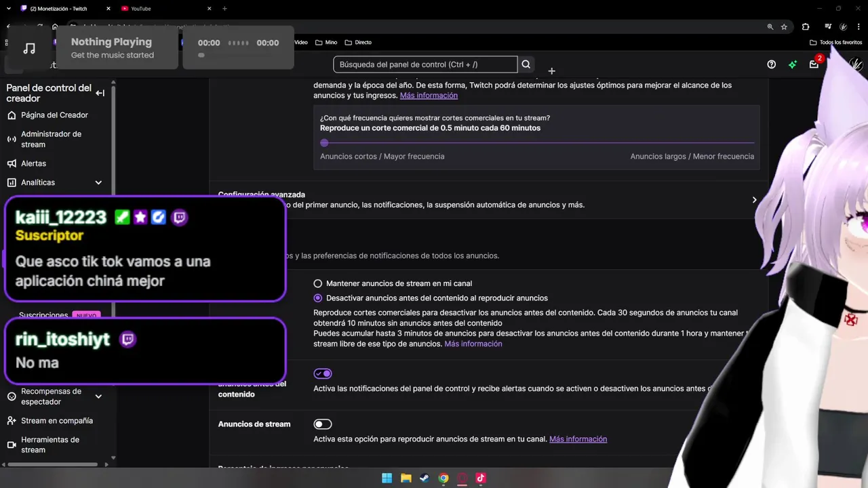Click the plus button beside search

[x=551, y=70]
